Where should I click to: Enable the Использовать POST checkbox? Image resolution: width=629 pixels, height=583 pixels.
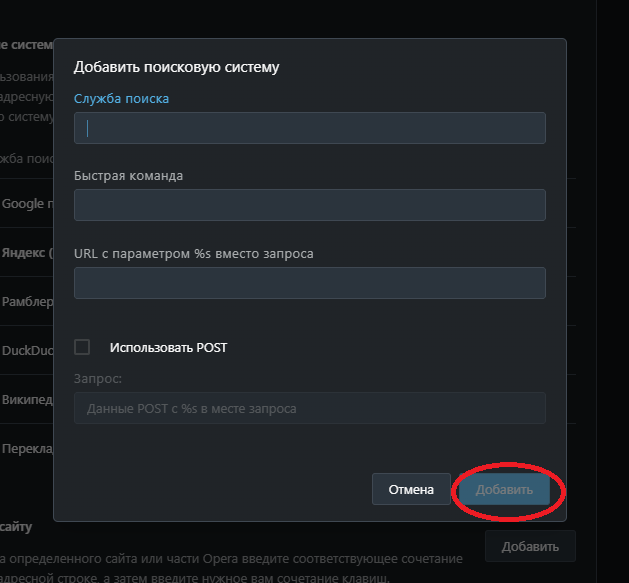[82, 347]
